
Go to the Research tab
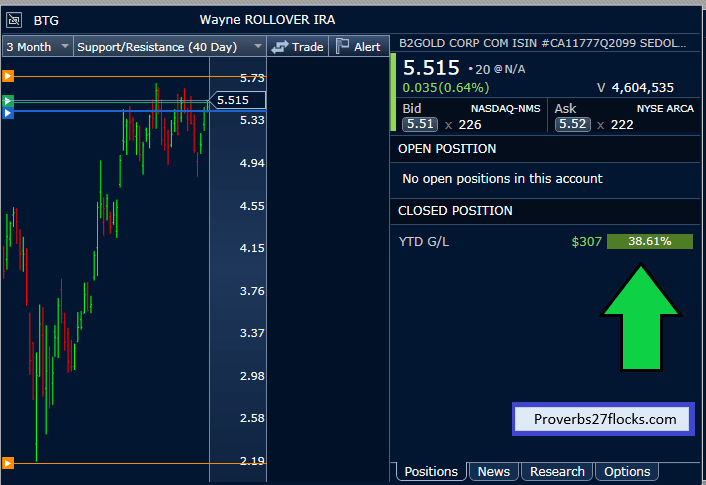pos(557,471)
